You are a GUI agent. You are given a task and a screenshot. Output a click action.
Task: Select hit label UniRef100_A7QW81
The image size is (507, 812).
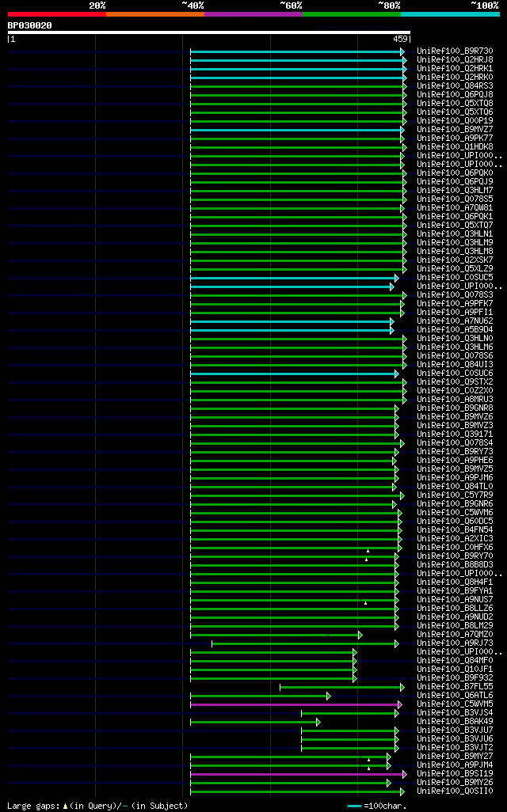pyautogui.click(x=456, y=207)
